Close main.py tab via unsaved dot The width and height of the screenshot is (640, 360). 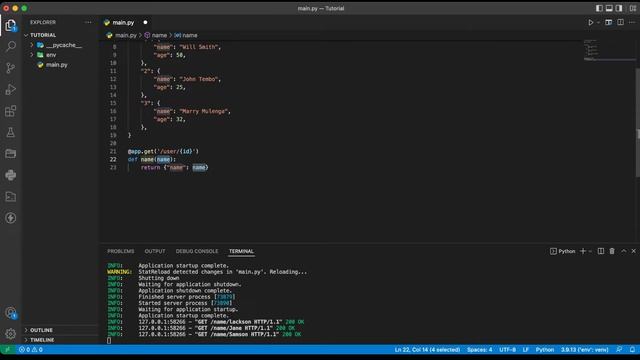coord(145,22)
